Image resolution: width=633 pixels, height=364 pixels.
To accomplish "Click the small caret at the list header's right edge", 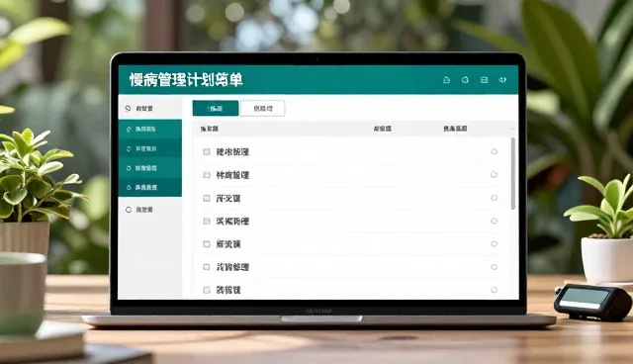I will (x=512, y=129).
